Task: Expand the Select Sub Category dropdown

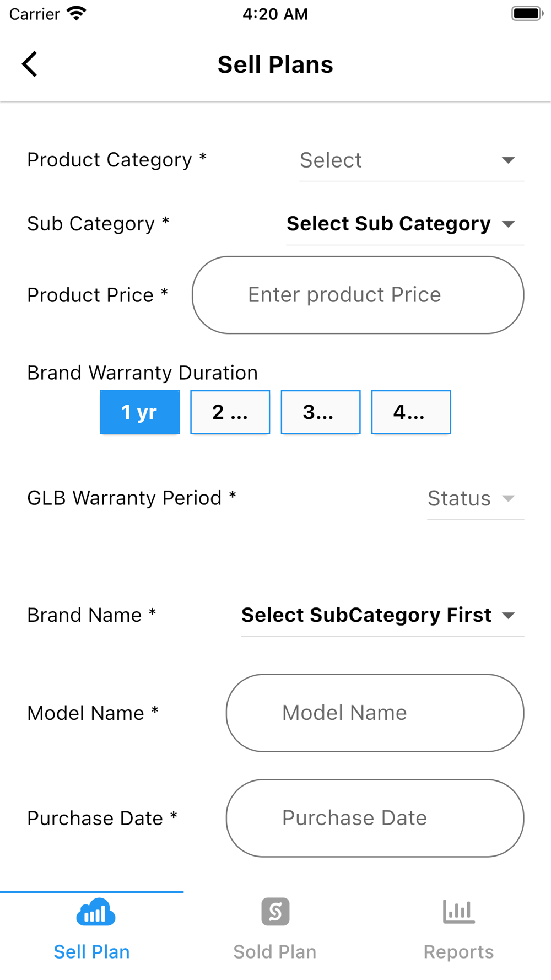Action: 405,224
